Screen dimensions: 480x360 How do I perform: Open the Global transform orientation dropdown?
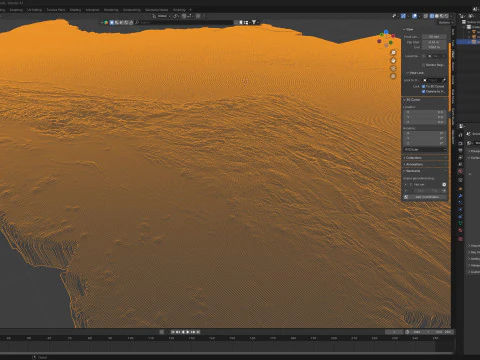161,16
